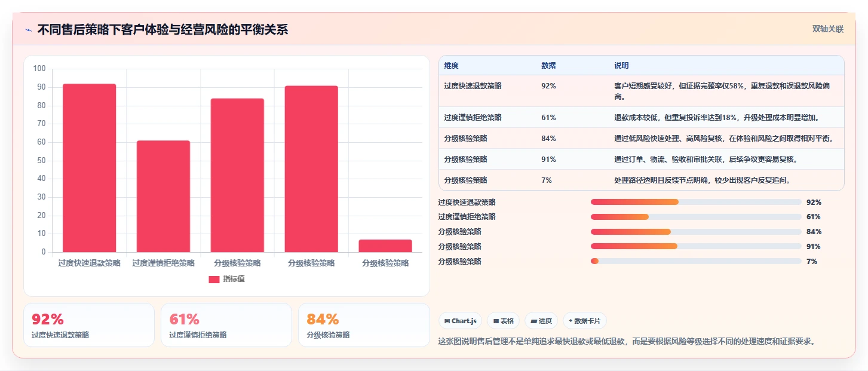Click the 双轴关联 badge in the header

coord(827,29)
